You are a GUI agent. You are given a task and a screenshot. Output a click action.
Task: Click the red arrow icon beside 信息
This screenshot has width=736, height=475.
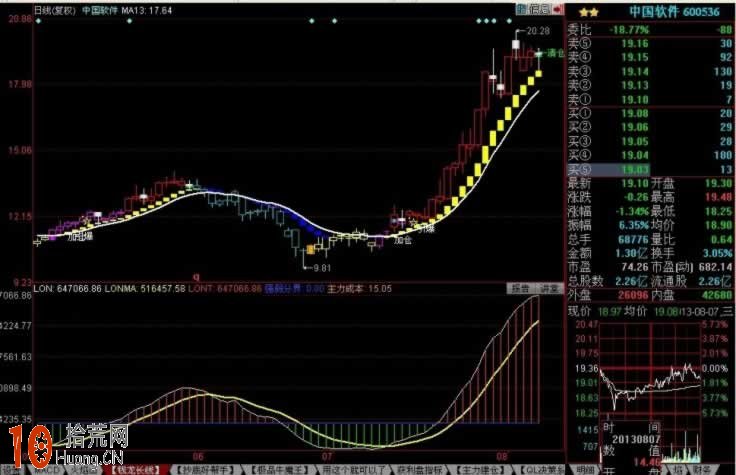pyautogui.click(x=558, y=9)
